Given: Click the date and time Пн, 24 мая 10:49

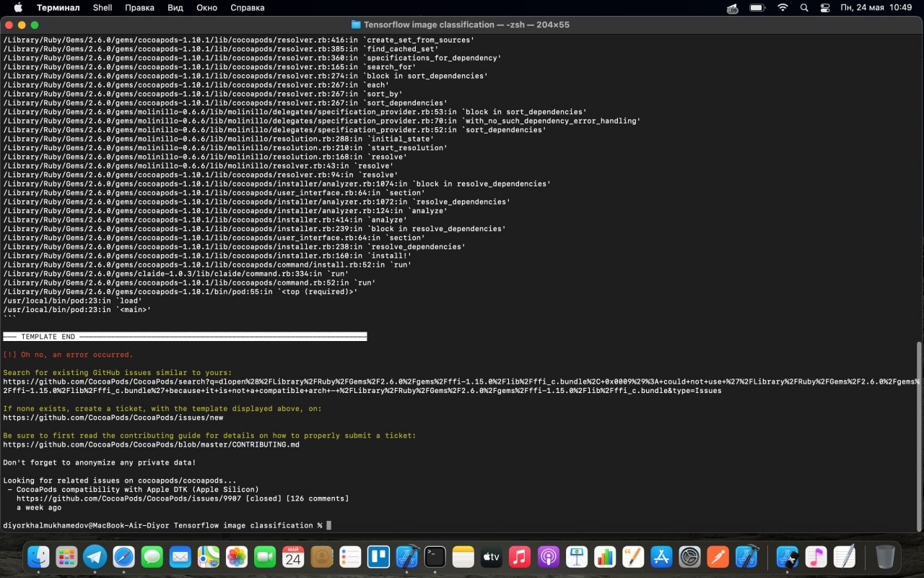Looking at the screenshot, I should [876, 7].
